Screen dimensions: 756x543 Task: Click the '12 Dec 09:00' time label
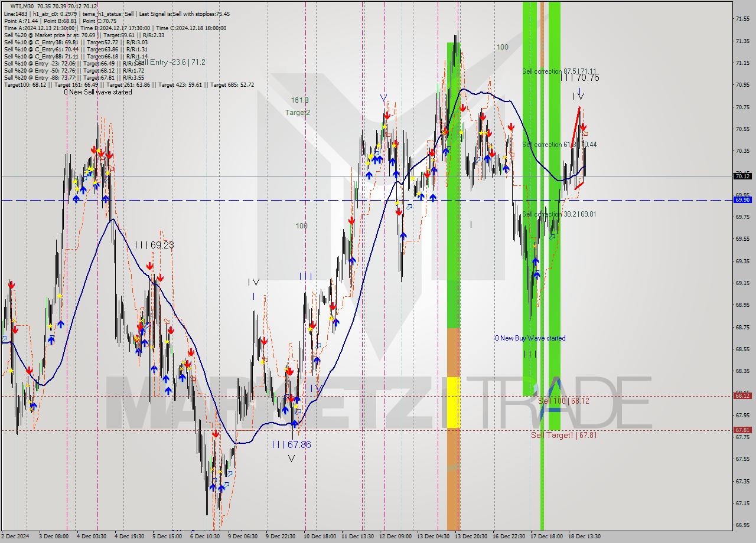point(395,537)
